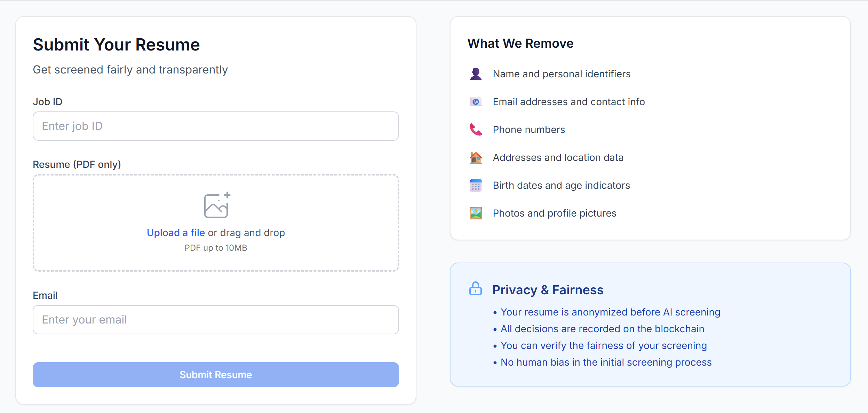
Task: Click the person silhouette icon
Action: click(x=476, y=74)
